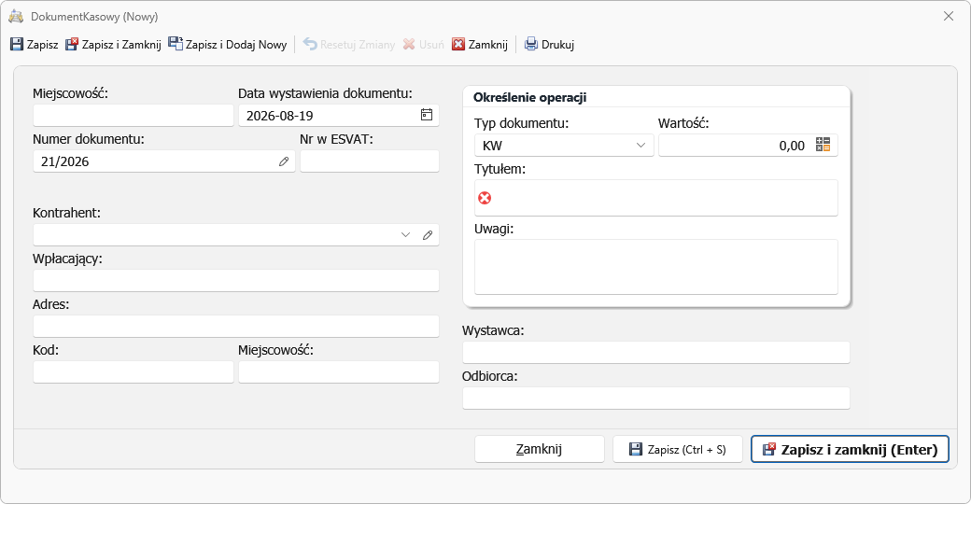
Task: Open the calculator icon in Wartość field
Action: 823,146
